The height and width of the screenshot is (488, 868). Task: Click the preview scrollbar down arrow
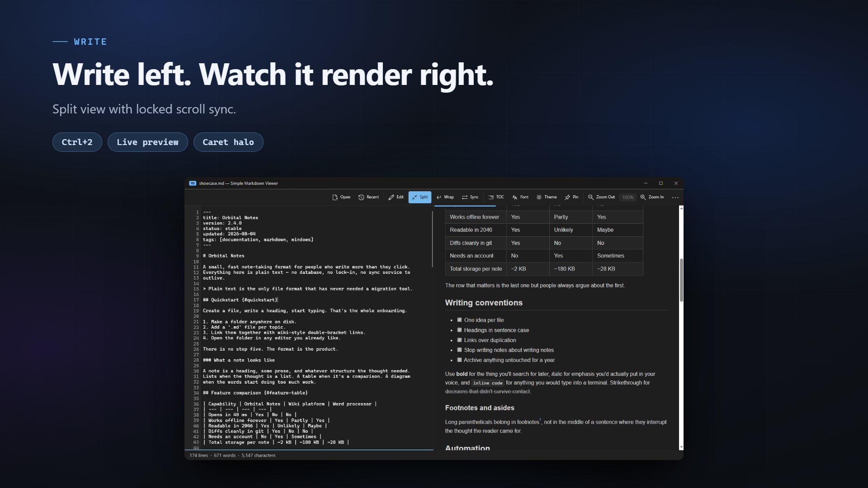coord(681,447)
